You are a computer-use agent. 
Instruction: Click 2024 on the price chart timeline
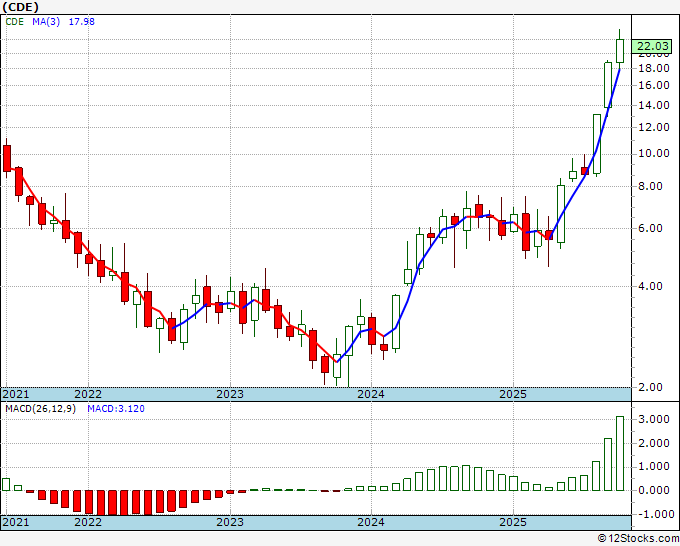[371, 394]
